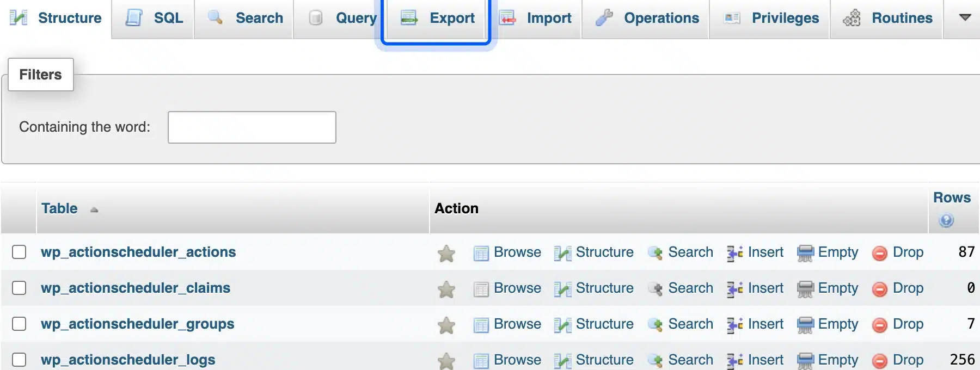This screenshot has width=980, height=370.
Task: Switch to the SQL tab
Action: [x=153, y=18]
